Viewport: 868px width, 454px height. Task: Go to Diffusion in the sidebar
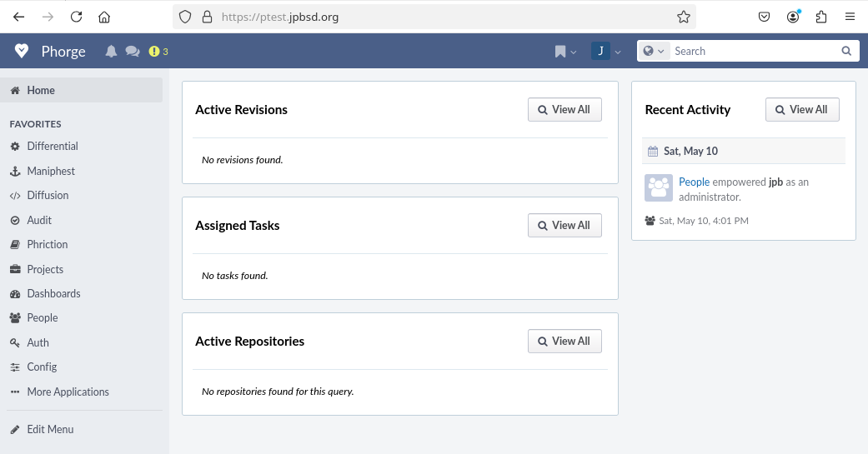(x=48, y=195)
